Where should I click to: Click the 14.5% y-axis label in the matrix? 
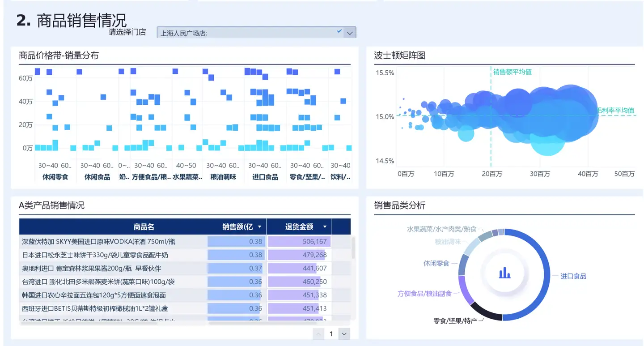(385, 161)
